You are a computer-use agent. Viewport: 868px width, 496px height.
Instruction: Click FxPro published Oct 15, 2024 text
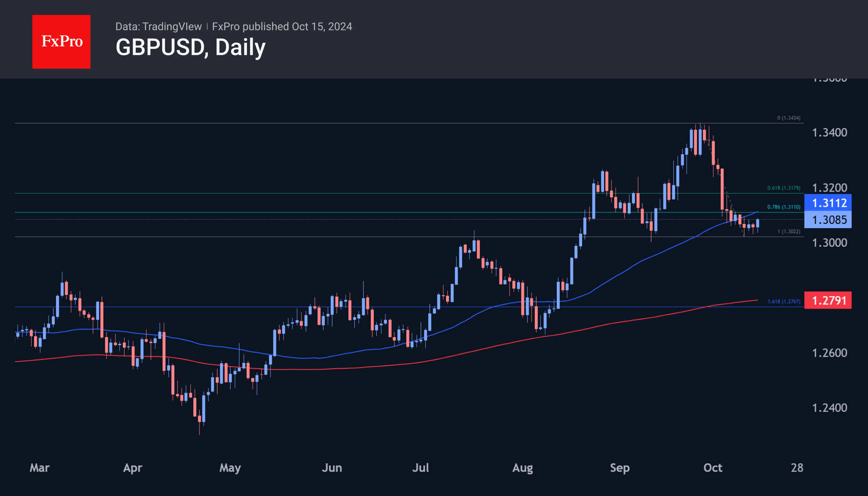pos(282,27)
